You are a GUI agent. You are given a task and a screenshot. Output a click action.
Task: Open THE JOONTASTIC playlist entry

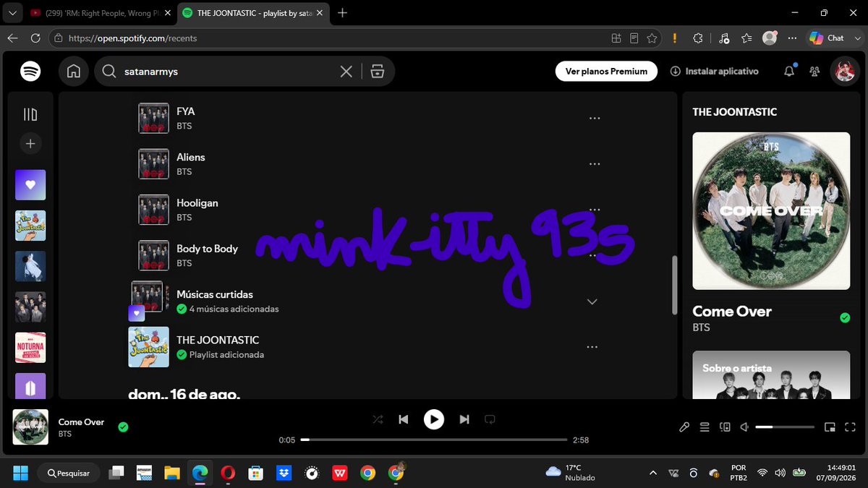[218, 340]
